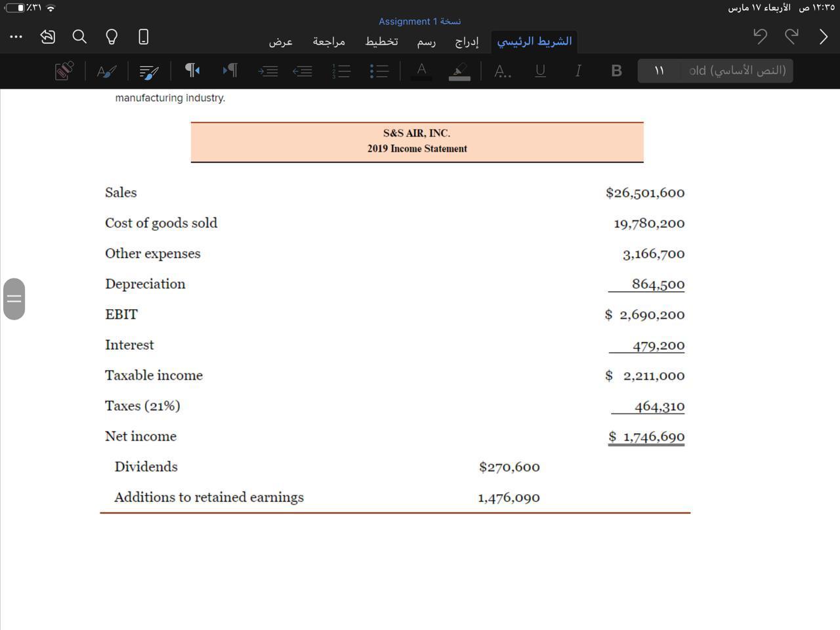This screenshot has height=630, width=840.
Task: Open the مراجعة Review tab
Action: pyautogui.click(x=329, y=41)
